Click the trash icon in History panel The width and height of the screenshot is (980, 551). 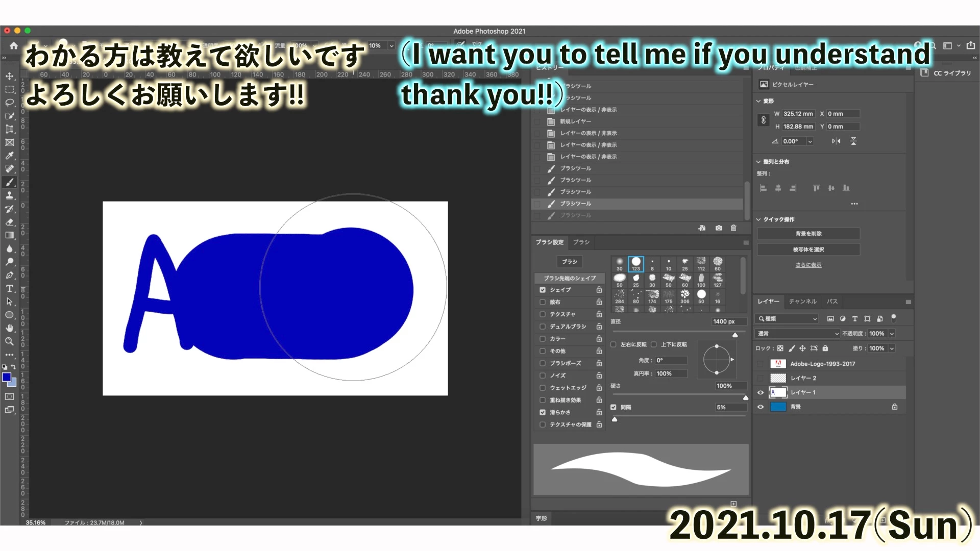pyautogui.click(x=733, y=228)
